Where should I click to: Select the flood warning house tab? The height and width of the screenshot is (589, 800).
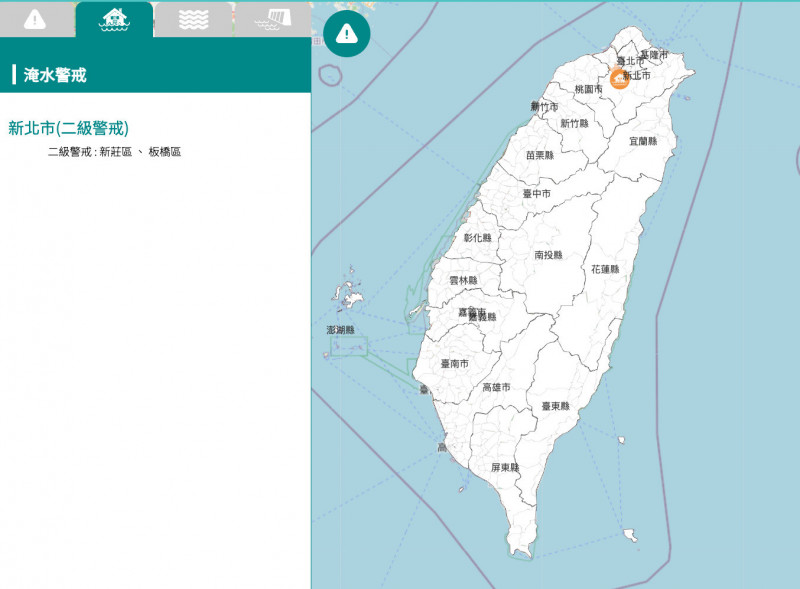[x=114, y=19]
